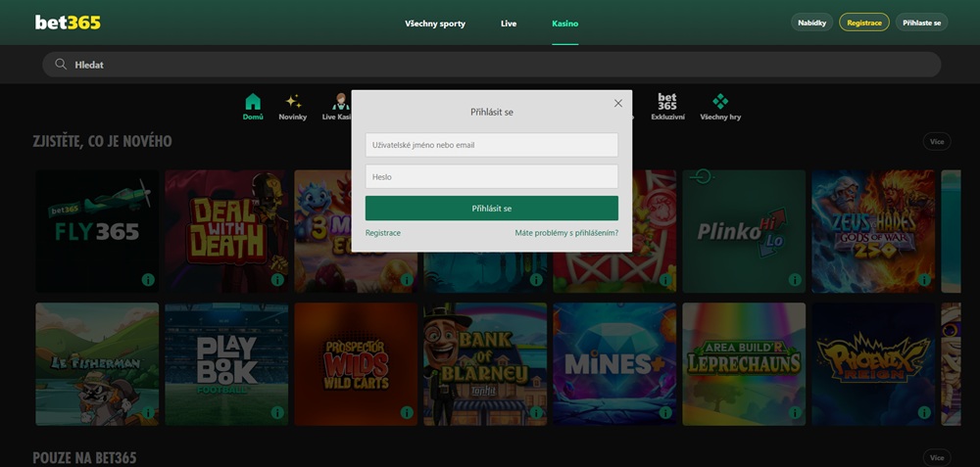Image resolution: width=980 pixels, height=467 pixels.
Task: Show info for Plinko Hi Lo game
Action: click(x=795, y=280)
